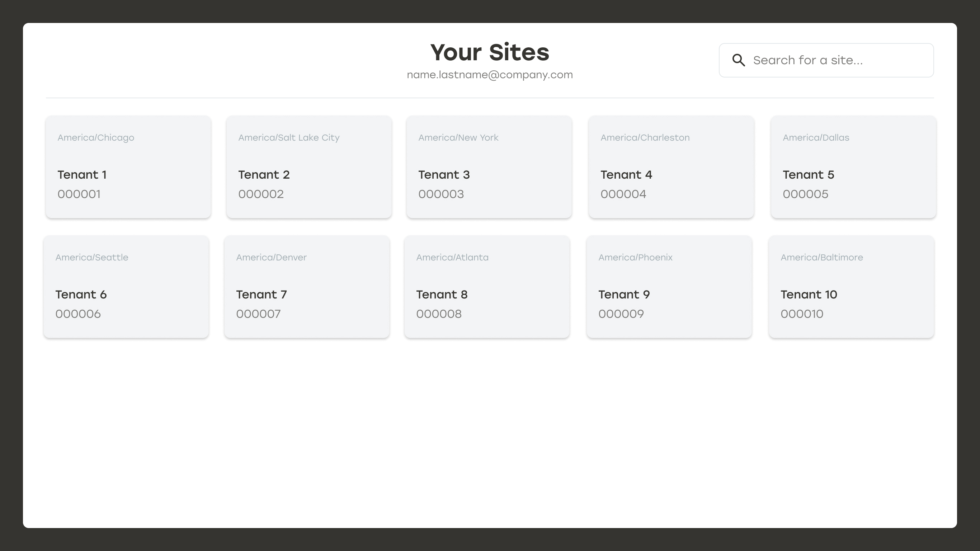Click the Tenant 5 site name text
The width and height of the screenshot is (980, 551).
click(x=808, y=175)
